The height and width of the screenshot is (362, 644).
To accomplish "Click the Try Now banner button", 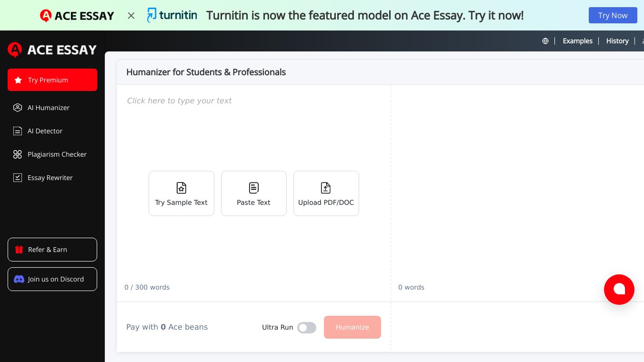I will click(x=613, y=15).
